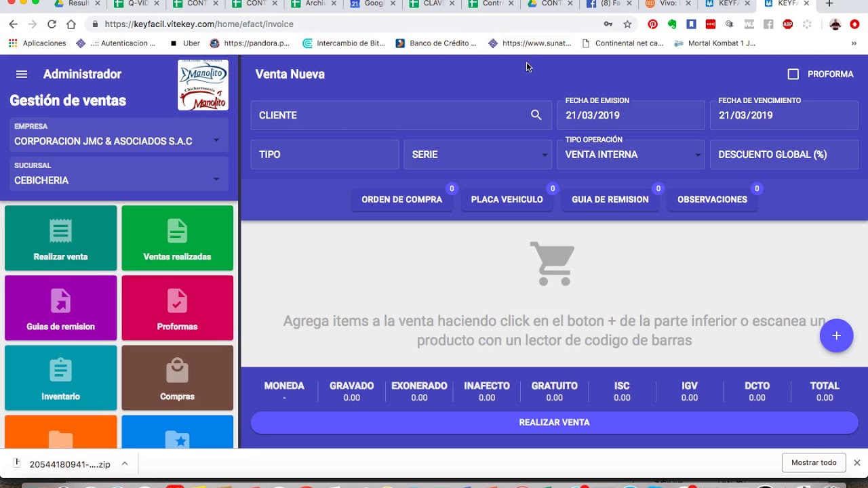This screenshot has width=868, height=488.
Task: Open the Continental net ca... bookmark
Action: click(x=623, y=43)
